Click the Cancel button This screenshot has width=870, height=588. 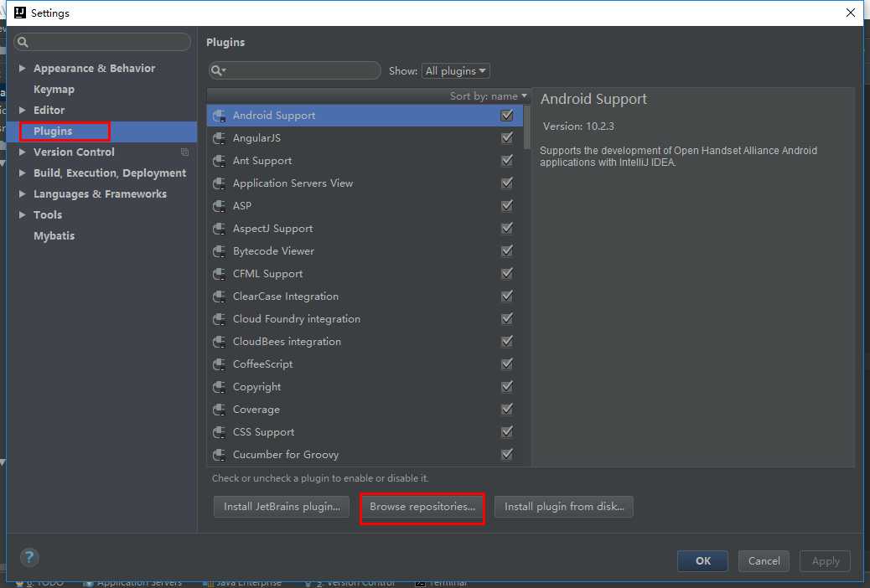click(764, 561)
